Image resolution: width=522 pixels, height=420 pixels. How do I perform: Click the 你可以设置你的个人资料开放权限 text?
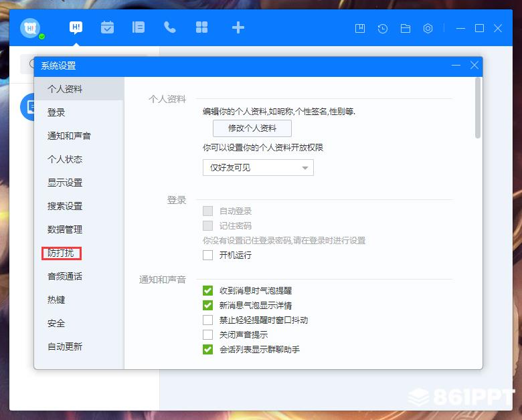263,147
